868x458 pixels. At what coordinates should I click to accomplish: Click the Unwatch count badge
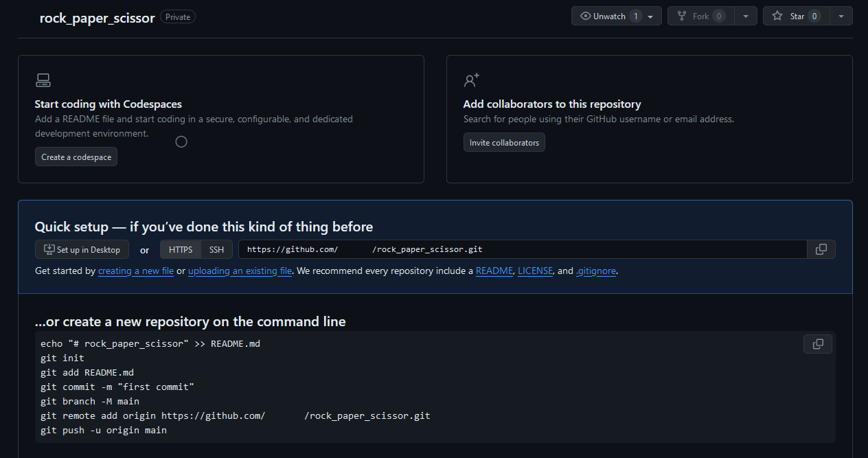(635, 16)
